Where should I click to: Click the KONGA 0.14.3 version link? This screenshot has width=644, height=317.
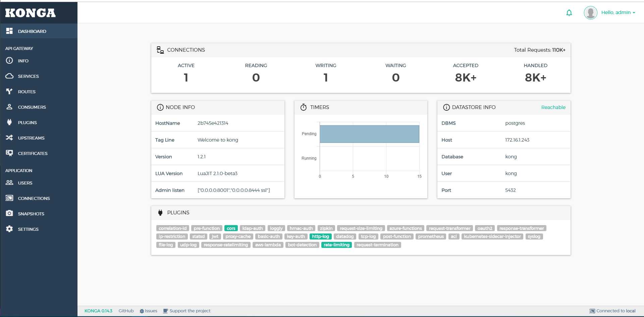coord(98,311)
